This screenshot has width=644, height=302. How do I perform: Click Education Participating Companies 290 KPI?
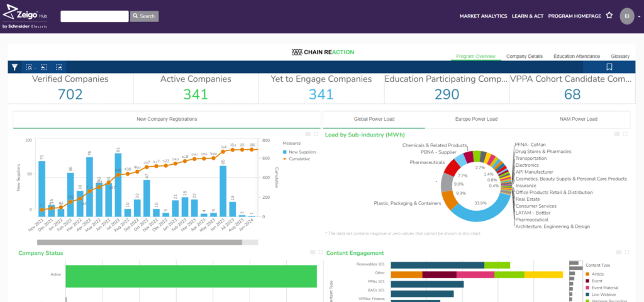pos(447,88)
